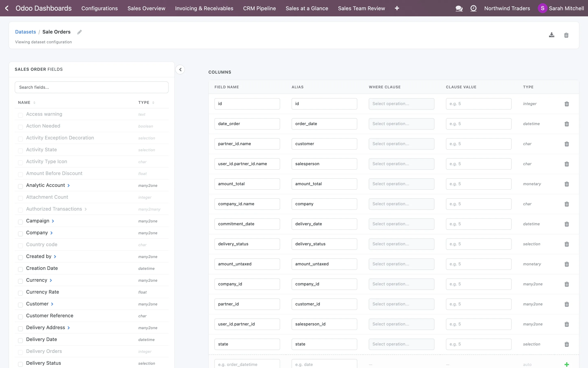Collapse the Sales Order Fields panel
This screenshot has width=588, height=368.
180,70
